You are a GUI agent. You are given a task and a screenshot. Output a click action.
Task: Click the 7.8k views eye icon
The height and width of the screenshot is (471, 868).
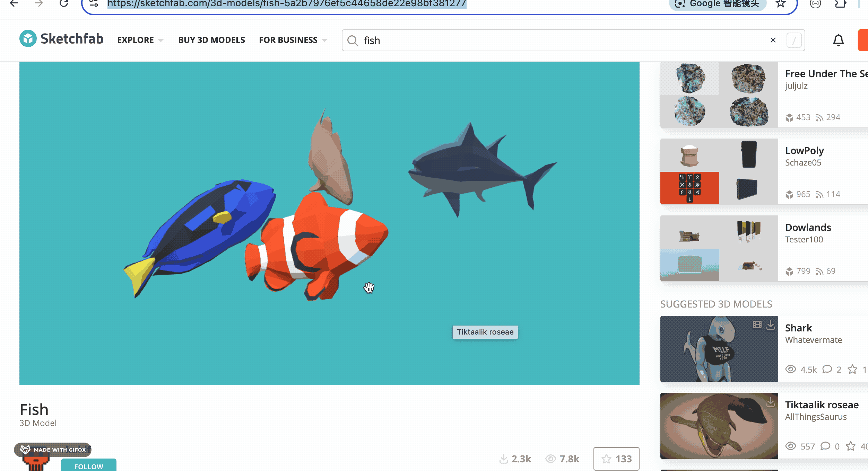pyautogui.click(x=550, y=459)
